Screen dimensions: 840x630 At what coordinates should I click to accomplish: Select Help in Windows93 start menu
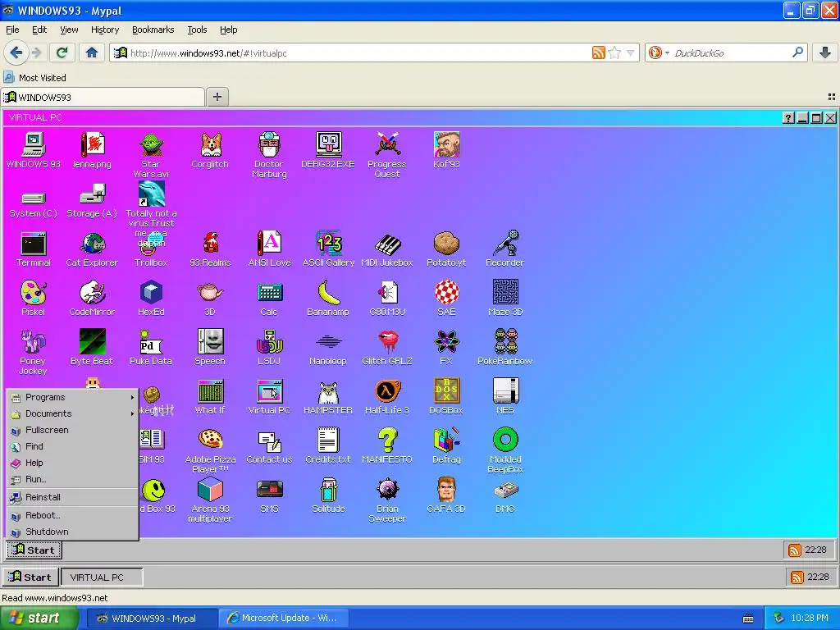73,463
